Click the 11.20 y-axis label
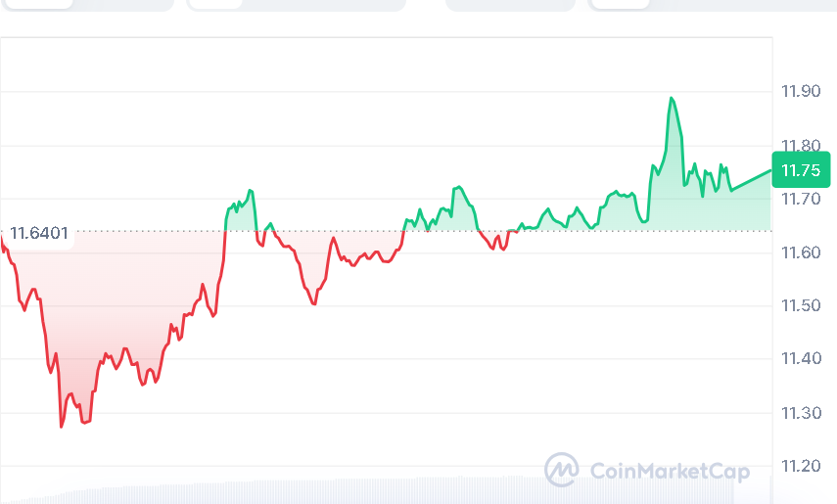The width and height of the screenshot is (837, 504). pyautogui.click(x=799, y=466)
